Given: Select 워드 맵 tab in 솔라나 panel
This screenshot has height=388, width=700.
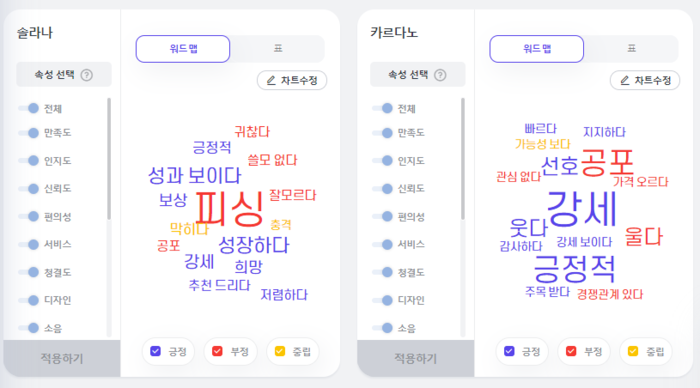Looking at the screenshot, I should pyautogui.click(x=183, y=49).
